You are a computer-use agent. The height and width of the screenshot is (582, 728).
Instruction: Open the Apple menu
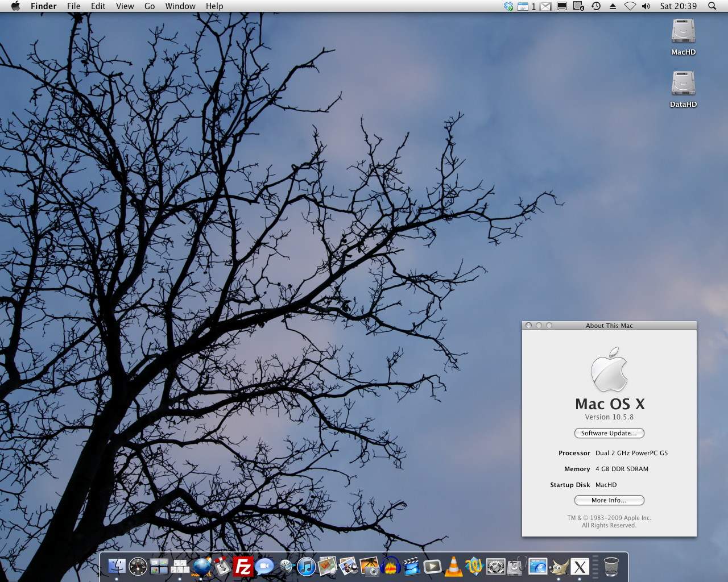tap(15, 6)
